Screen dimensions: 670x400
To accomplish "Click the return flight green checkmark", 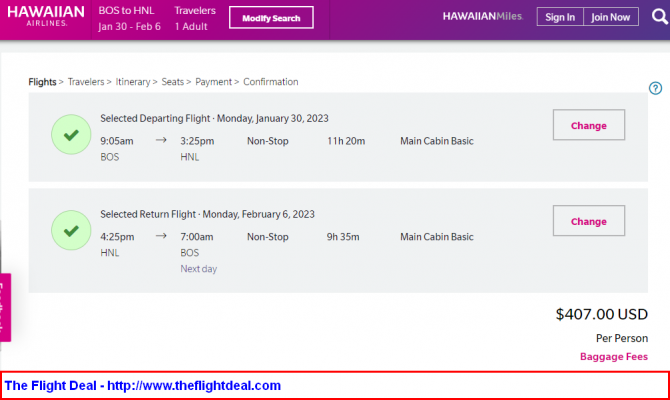I will click(x=71, y=230).
